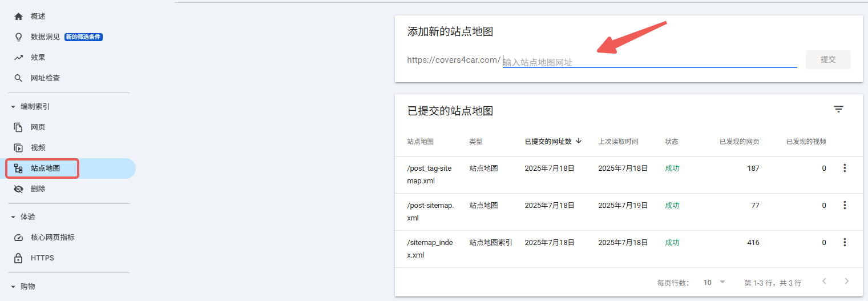The width and height of the screenshot is (868, 301).
Task: Click the filter icon above sitemap table
Action: pyautogui.click(x=838, y=109)
